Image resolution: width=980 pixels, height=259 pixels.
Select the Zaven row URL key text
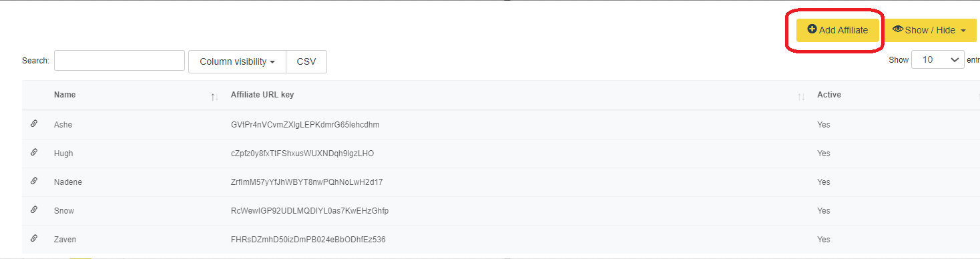308,240
